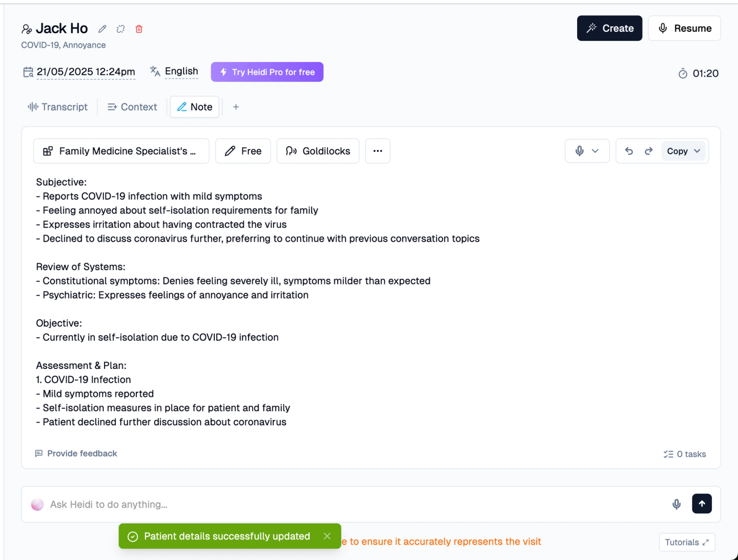Expand the Copy dropdown arrow

697,151
